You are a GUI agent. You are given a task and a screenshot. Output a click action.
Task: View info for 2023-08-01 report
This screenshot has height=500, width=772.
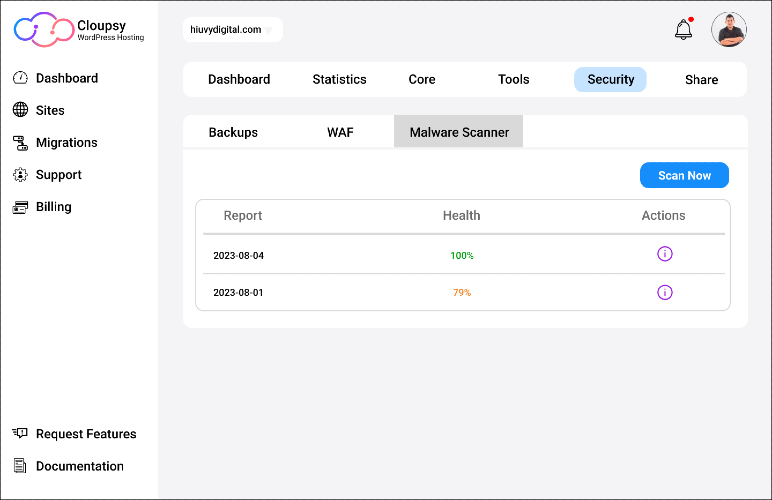pos(665,292)
